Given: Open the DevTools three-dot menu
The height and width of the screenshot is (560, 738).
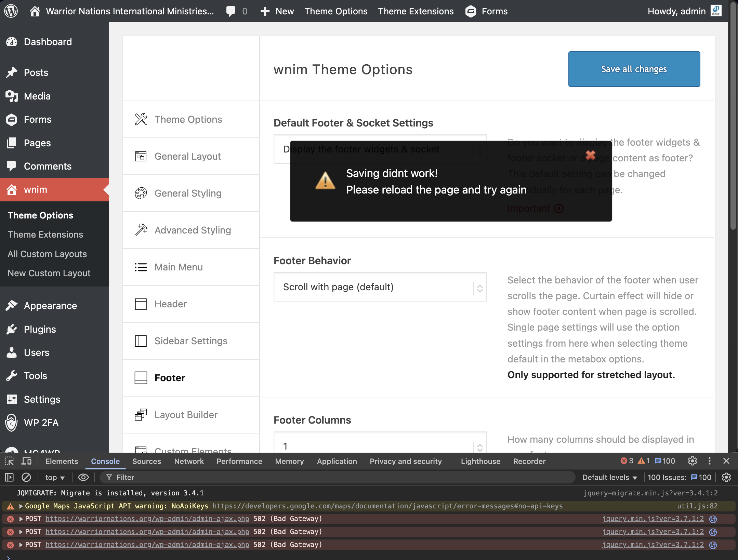Looking at the screenshot, I should 710,461.
